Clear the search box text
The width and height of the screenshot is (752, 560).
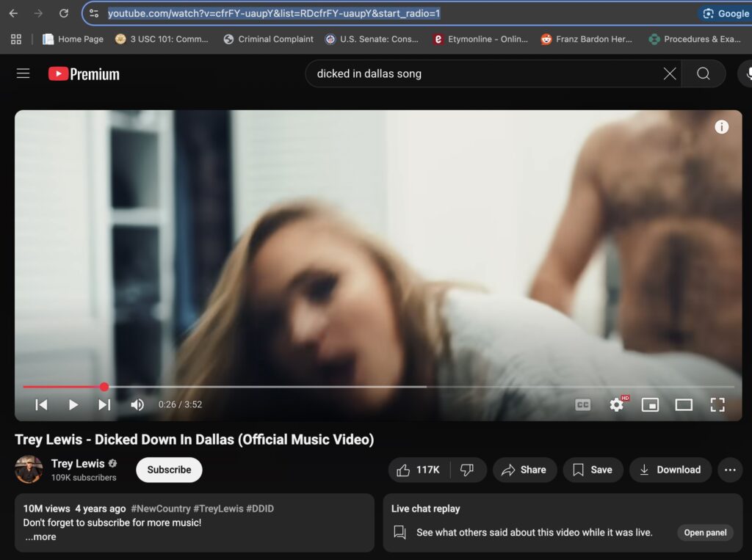pos(670,73)
